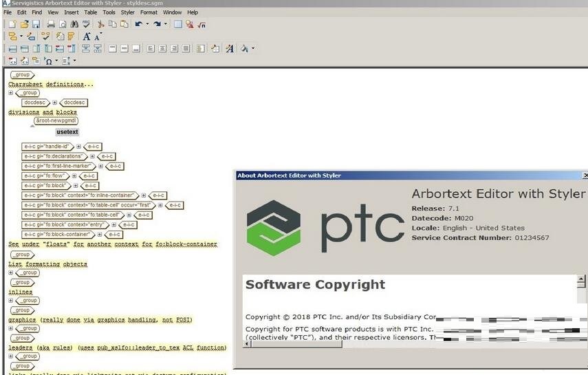The height and width of the screenshot is (375, 588).
Task: Click the paint bucket shading icon
Action: (x=245, y=48)
